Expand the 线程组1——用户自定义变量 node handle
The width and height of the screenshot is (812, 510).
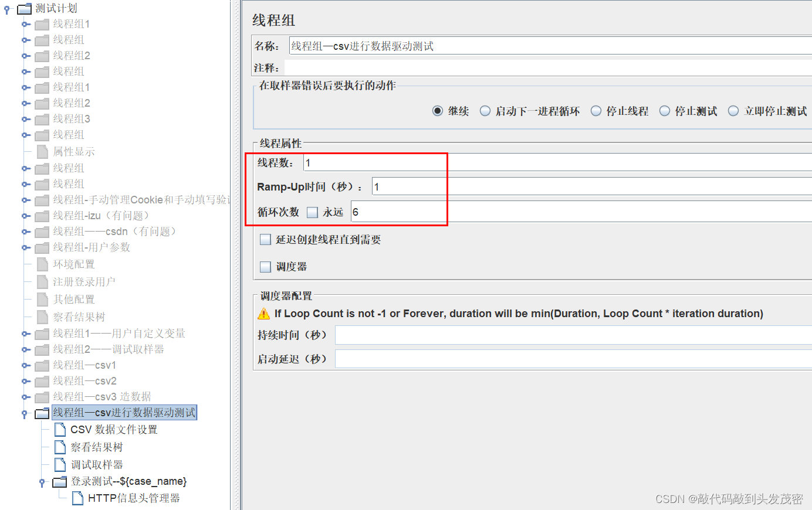[25, 334]
